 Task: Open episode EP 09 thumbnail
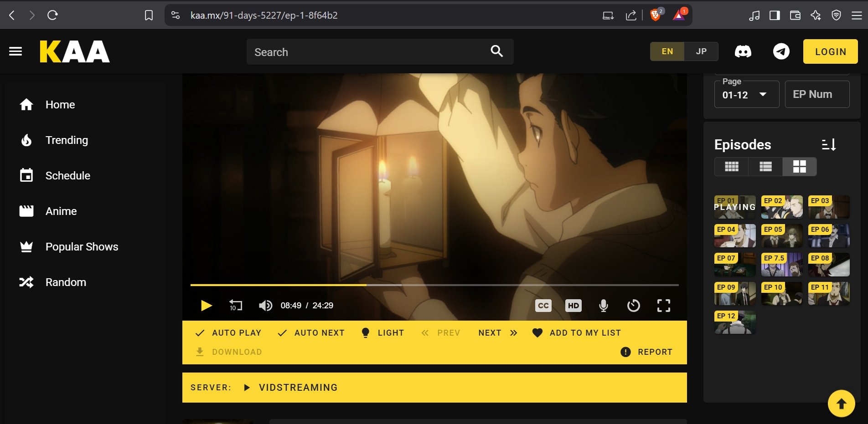tap(735, 294)
